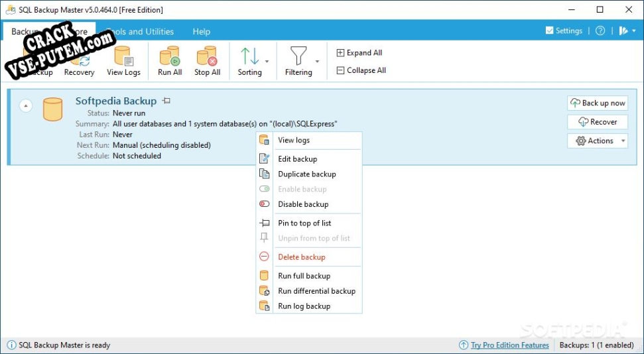Click the Run differential backup icon
Screen dimensions: 644x354
pos(264,291)
